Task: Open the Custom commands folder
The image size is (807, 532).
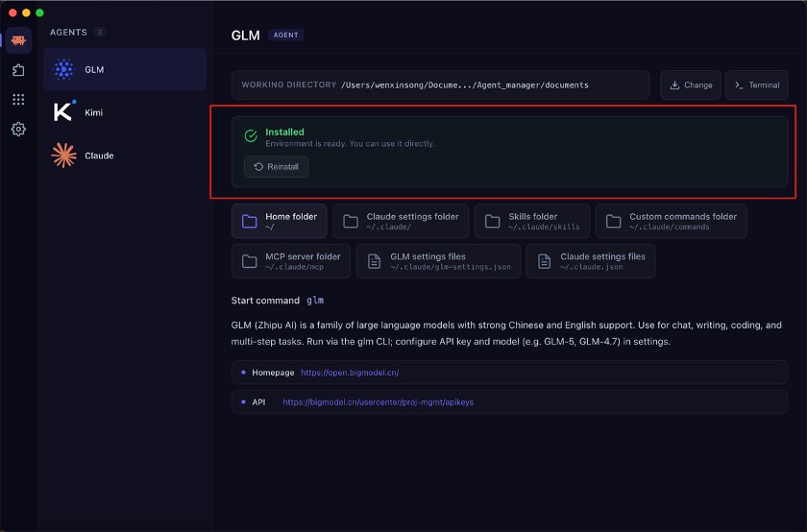Action: pos(671,221)
